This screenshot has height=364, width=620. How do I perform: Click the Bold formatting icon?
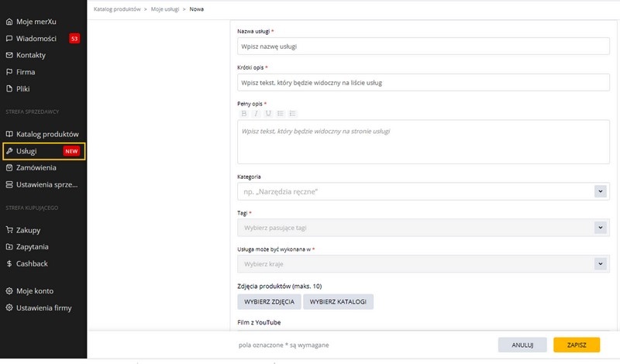point(244,113)
